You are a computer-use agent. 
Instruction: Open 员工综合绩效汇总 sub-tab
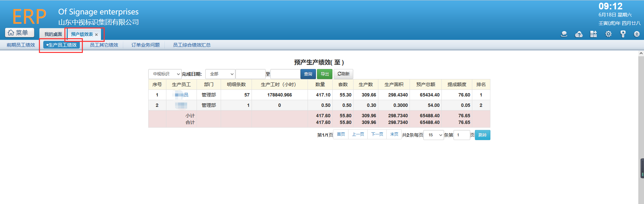coord(192,45)
